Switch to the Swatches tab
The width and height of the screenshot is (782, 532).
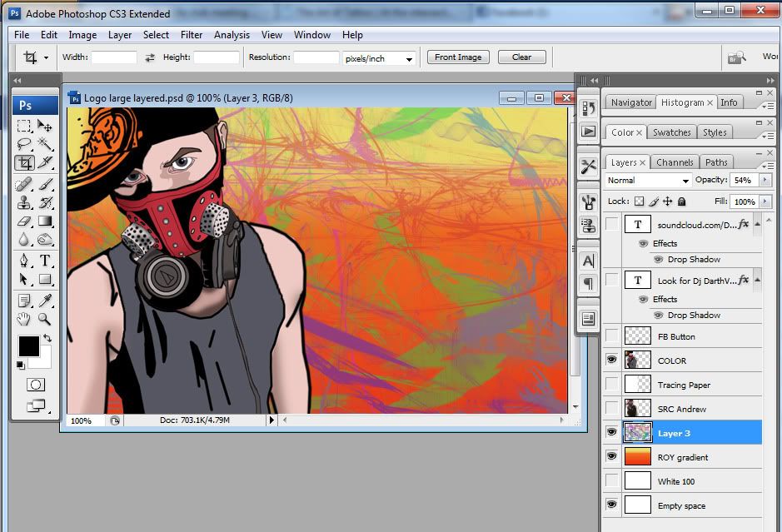[x=672, y=132]
